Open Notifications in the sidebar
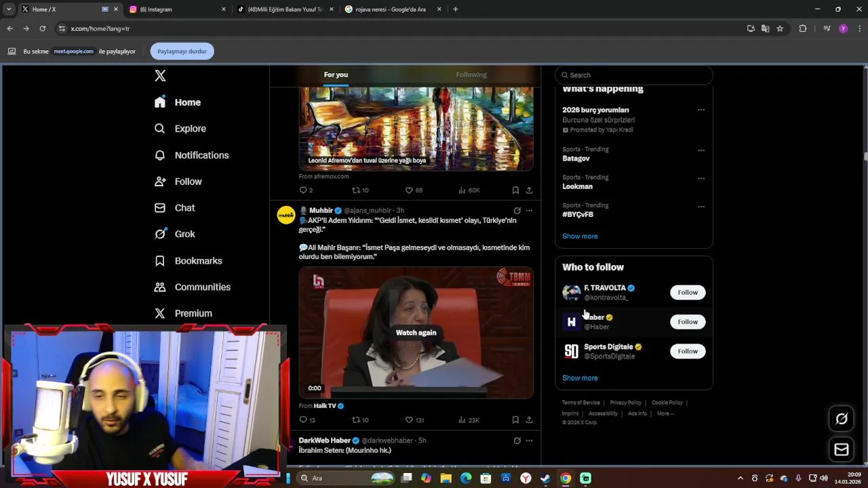The image size is (868, 488). [x=191, y=155]
